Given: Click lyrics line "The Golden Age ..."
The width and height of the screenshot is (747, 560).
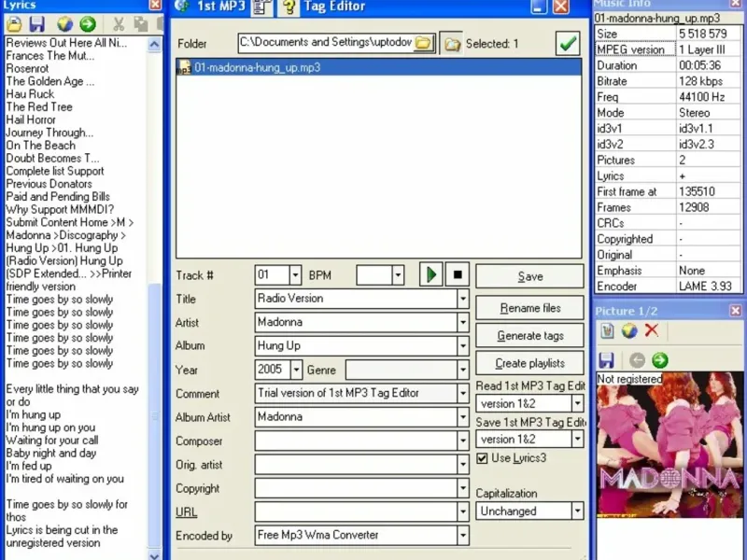Looking at the screenshot, I should [x=50, y=81].
